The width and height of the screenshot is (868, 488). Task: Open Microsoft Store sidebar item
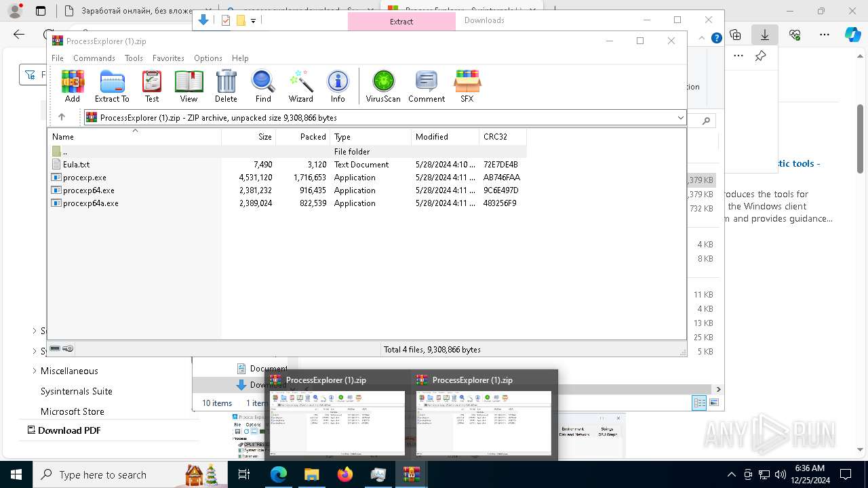pyautogui.click(x=73, y=411)
